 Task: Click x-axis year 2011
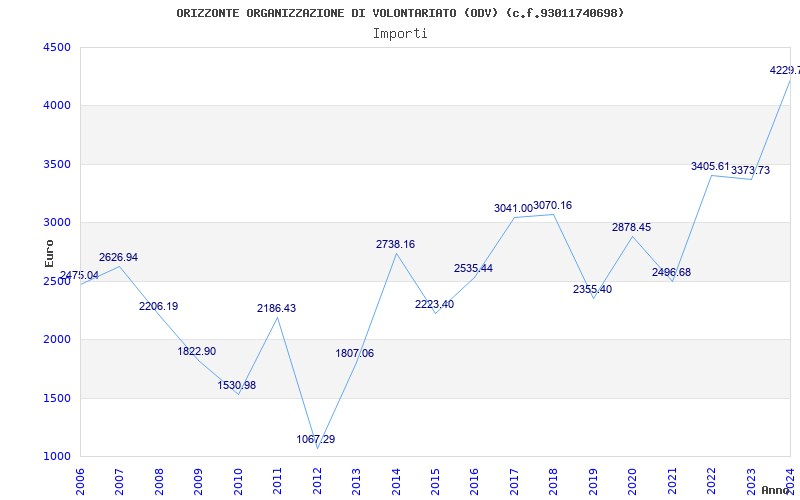[x=278, y=482]
